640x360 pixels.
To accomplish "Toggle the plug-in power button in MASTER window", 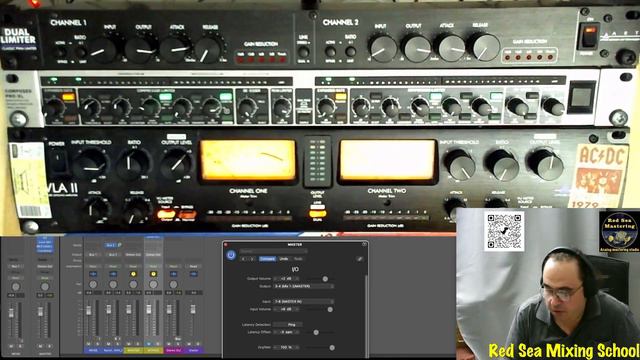I will [231, 255].
